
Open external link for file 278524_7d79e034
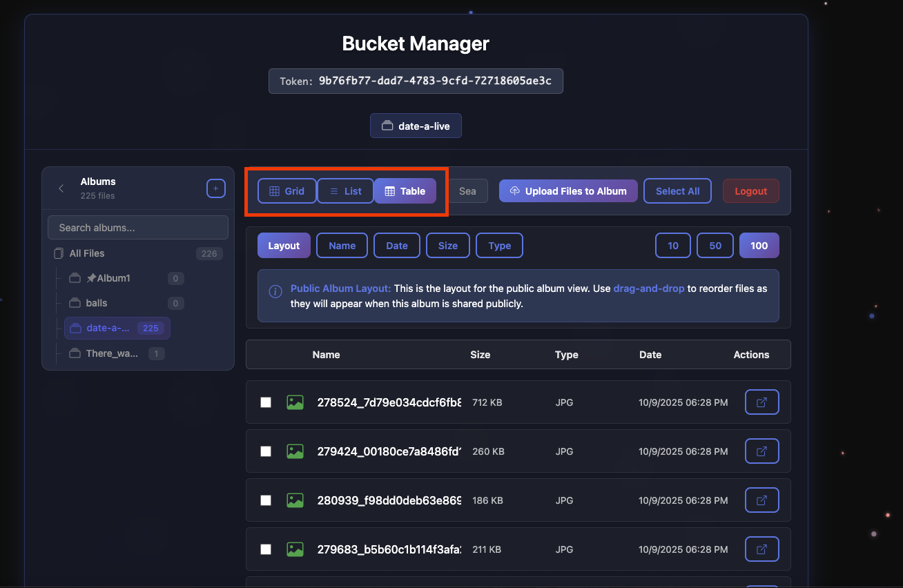tap(761, 402)
